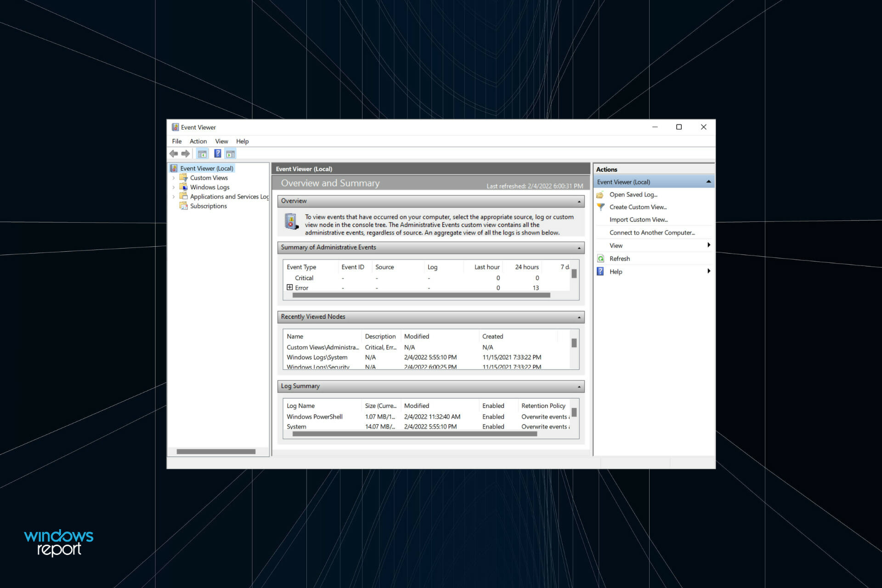Open the Action menu
This screenshot has width=882, height=588.
tap(198, 141)
